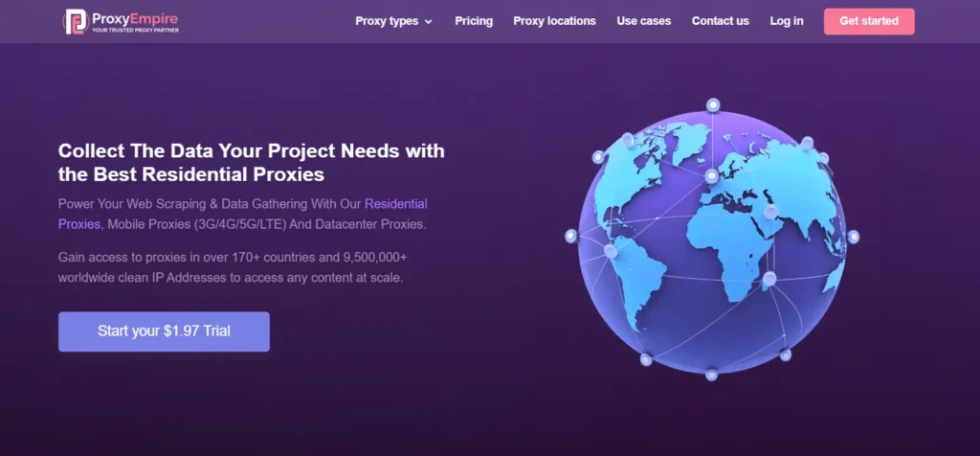Click the globe pin over Western Europe
This screenshot has height=456, width=980.
coord(711,176)
